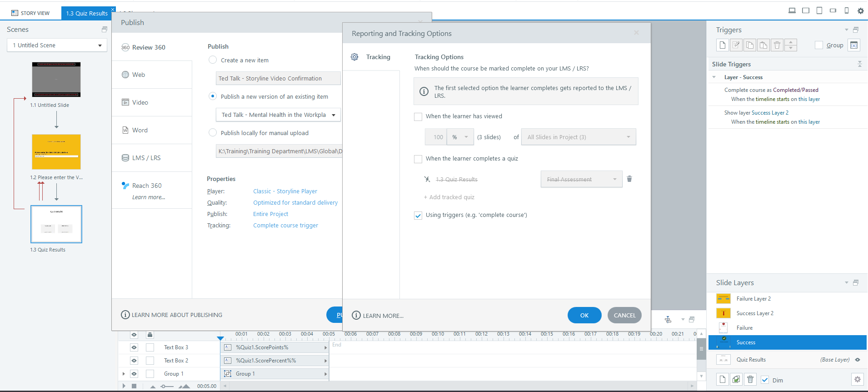This screenshot has width=868, height=392.
Task: Open slide layer properties gear
Action: (858, 379)
